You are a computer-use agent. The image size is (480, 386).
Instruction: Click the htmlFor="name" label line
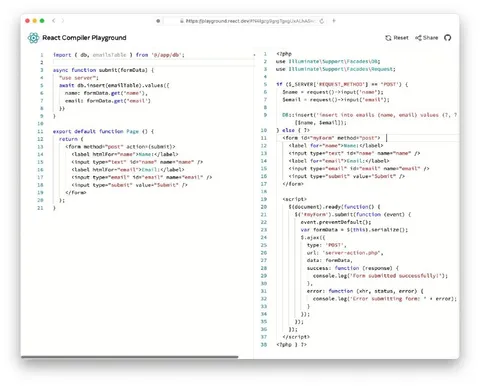click(x=125, y=154)
